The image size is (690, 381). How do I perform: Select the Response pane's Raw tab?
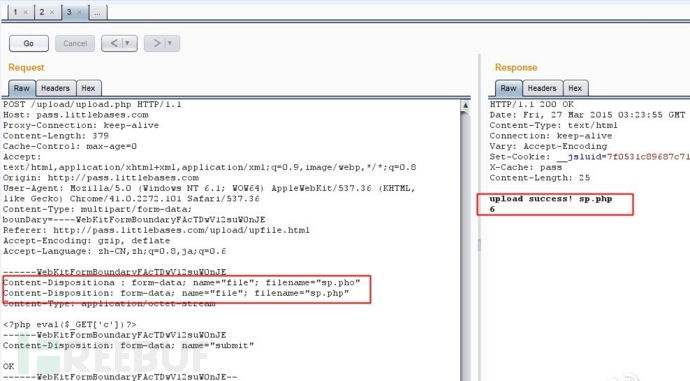[508, 88]
